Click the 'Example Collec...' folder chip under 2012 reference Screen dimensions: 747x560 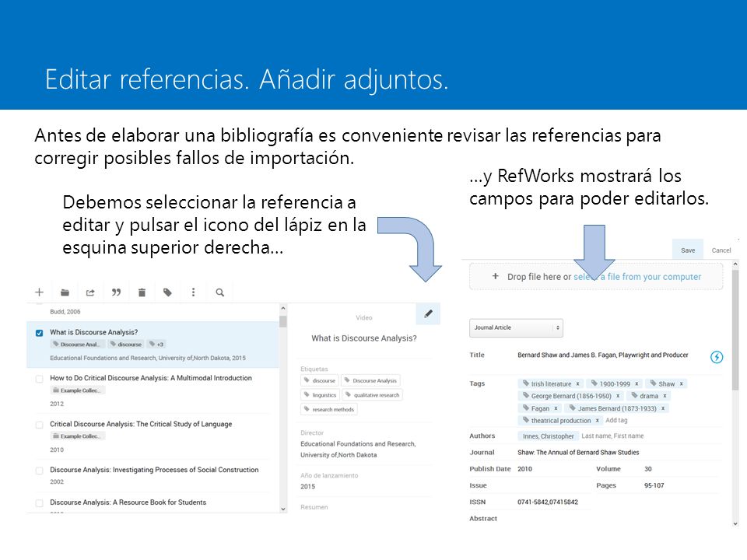pyautogui.click(x=78, y=390)
